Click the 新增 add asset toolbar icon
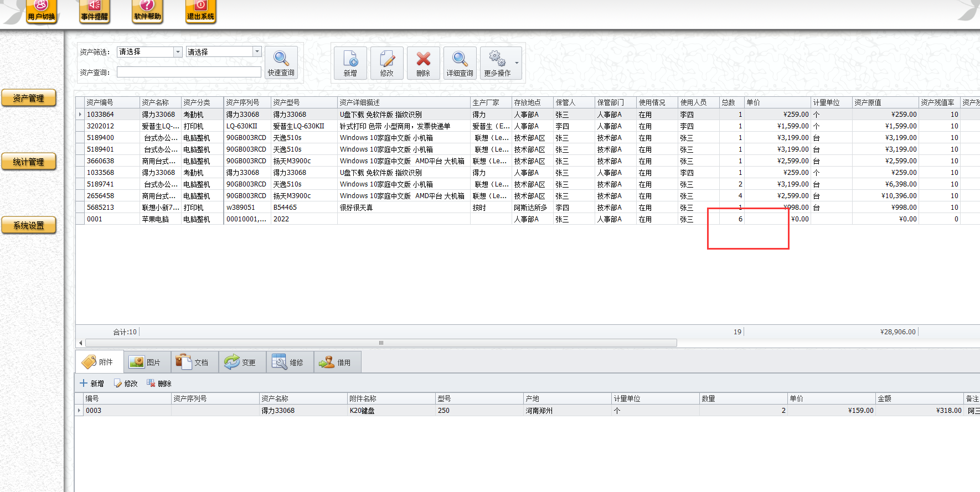Image resolution: width=980 pixels, height=492 pixels. (350, 59)
